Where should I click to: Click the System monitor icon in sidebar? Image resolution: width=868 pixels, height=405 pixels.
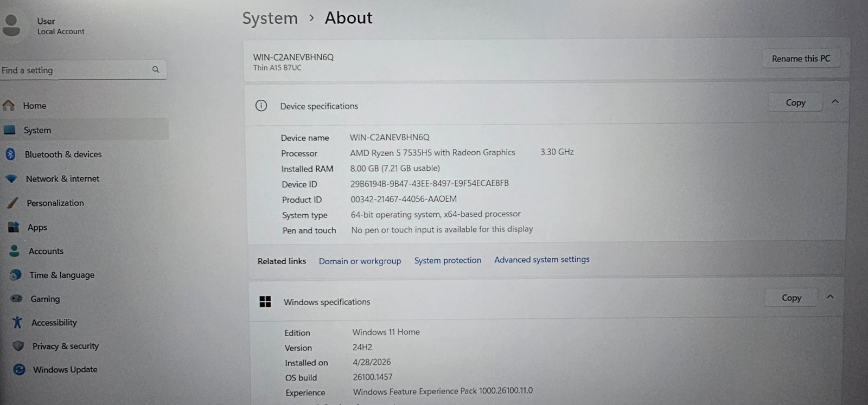tap(9, 130)
